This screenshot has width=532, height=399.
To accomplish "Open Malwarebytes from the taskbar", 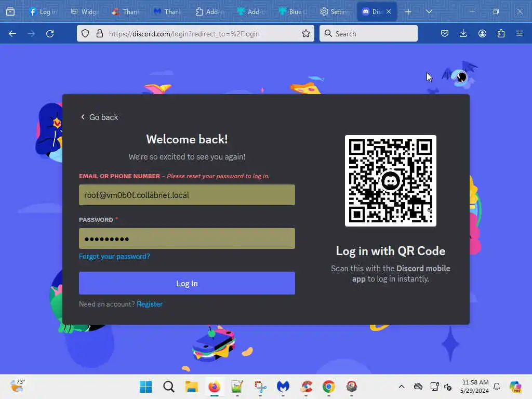I will click(283, 387).
